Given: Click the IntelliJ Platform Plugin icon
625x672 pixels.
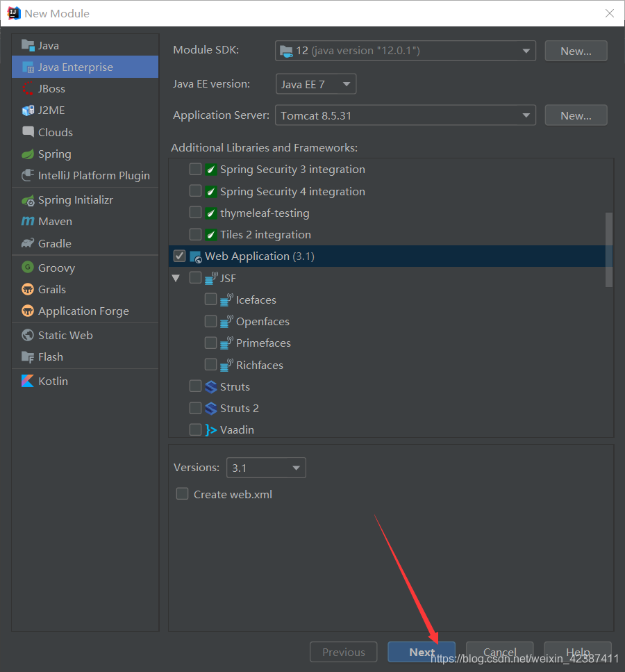Looking at the screenshot, I should (x=28, y=175).
